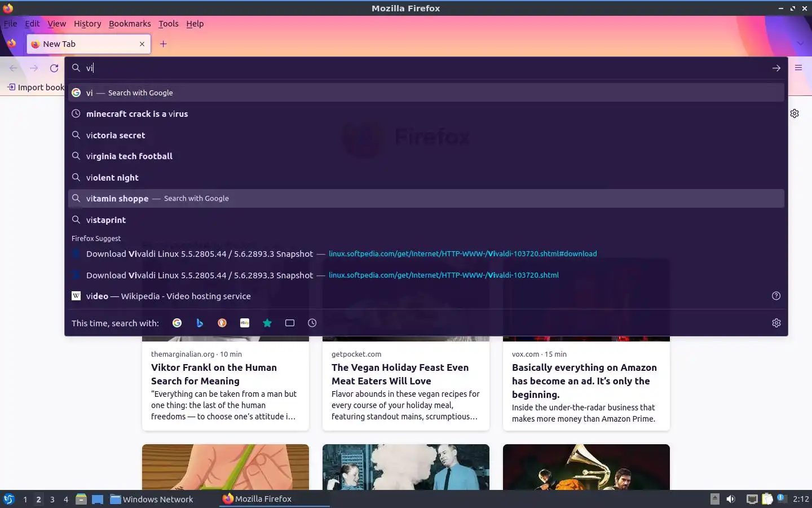Select the New Tab browser tab
This screenshot has height=508, width=812.
89,44
